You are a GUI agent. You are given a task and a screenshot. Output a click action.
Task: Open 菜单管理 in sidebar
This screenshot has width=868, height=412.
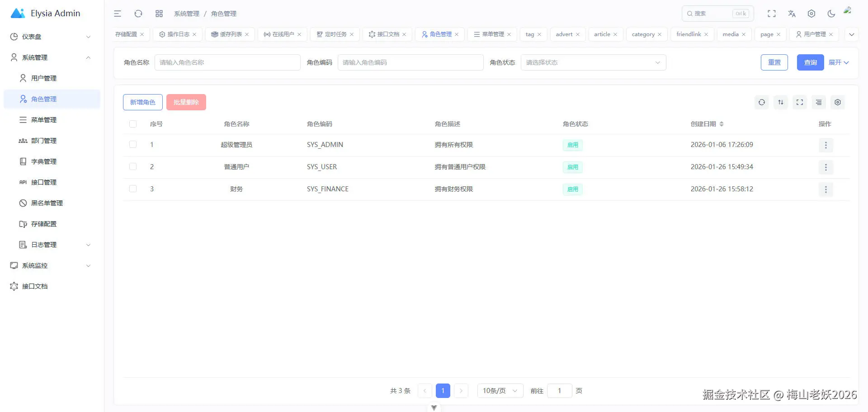click(x=52, y=120)
